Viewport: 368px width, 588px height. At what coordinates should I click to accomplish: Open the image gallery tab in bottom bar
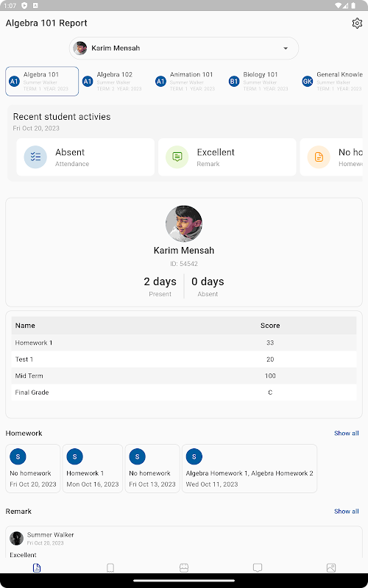point(331,567)
